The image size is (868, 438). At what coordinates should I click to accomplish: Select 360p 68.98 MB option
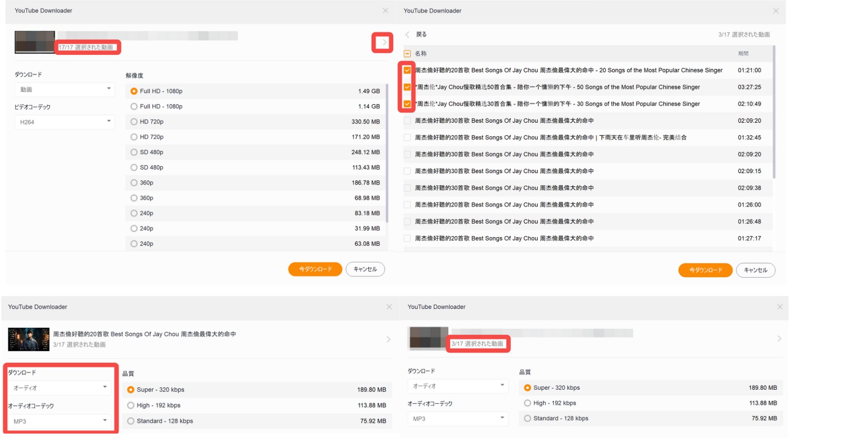(134, 198)
